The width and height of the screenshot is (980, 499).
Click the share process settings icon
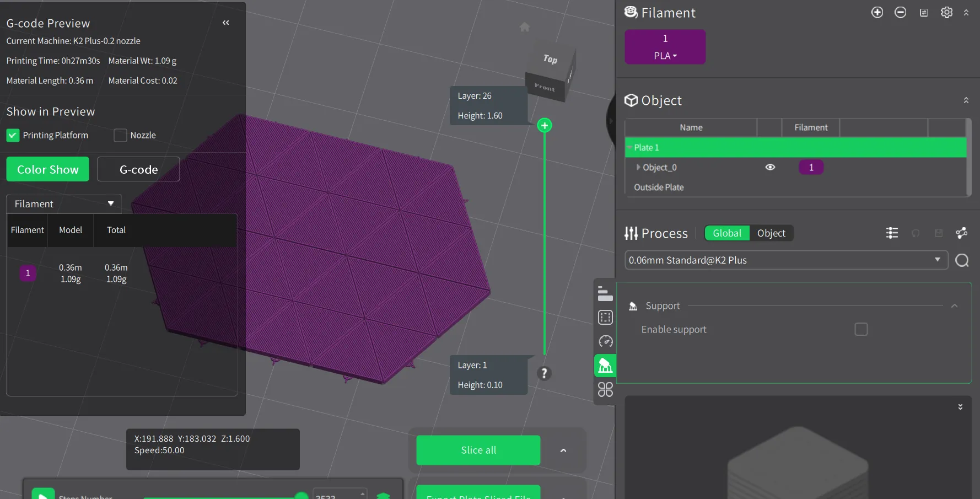click(x=962, y=233)
